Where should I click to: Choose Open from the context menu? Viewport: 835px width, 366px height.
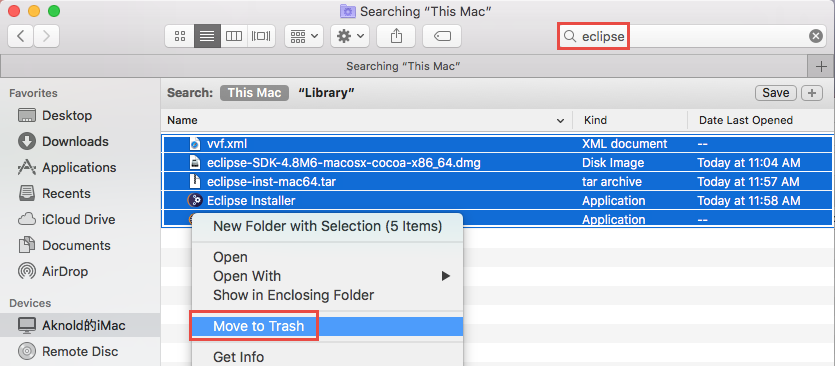click(x=328, y=257)
